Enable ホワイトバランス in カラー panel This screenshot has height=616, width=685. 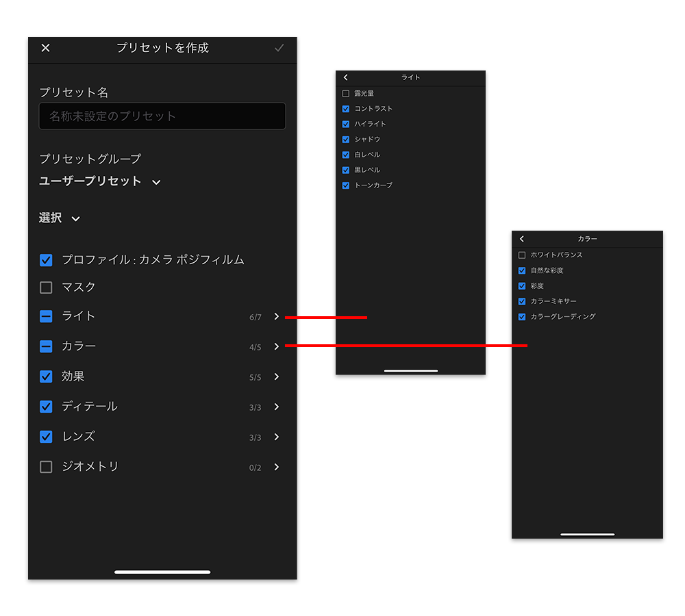521,255
